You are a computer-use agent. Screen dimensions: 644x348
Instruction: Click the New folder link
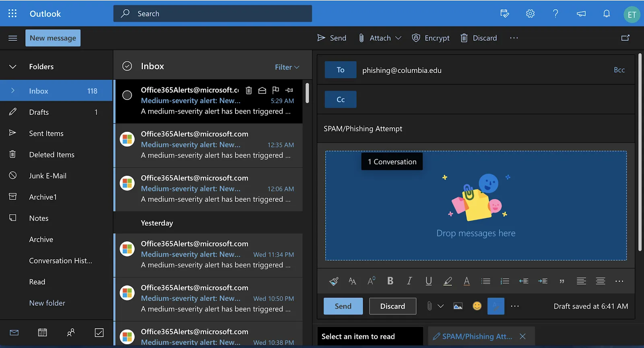[x=47, y=303]
